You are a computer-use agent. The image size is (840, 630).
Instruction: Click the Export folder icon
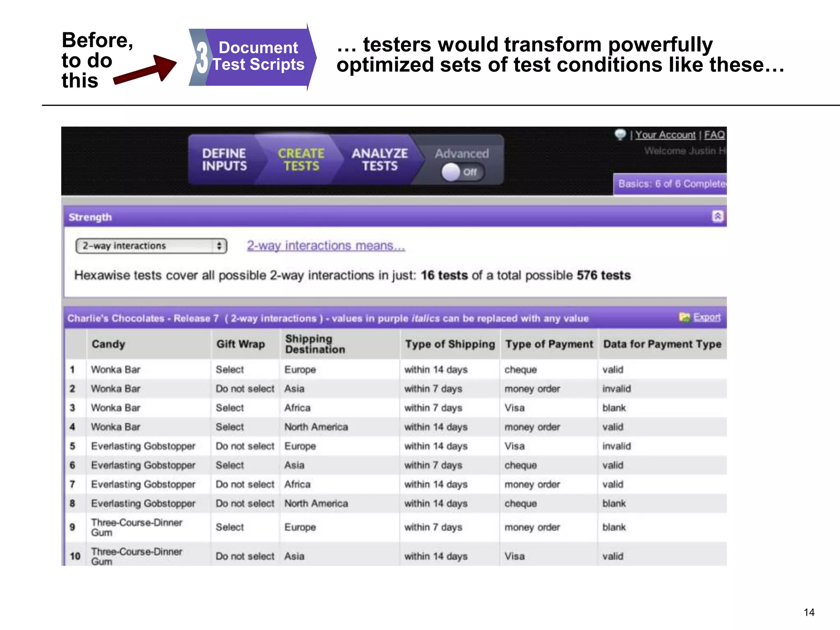(684, 317)
